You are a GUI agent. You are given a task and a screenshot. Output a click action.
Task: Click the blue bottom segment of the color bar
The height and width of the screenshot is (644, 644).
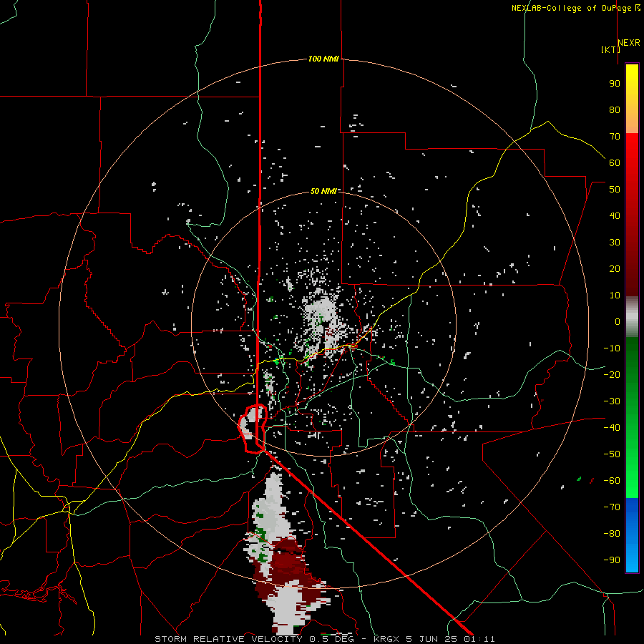click(x=632, y=535)
